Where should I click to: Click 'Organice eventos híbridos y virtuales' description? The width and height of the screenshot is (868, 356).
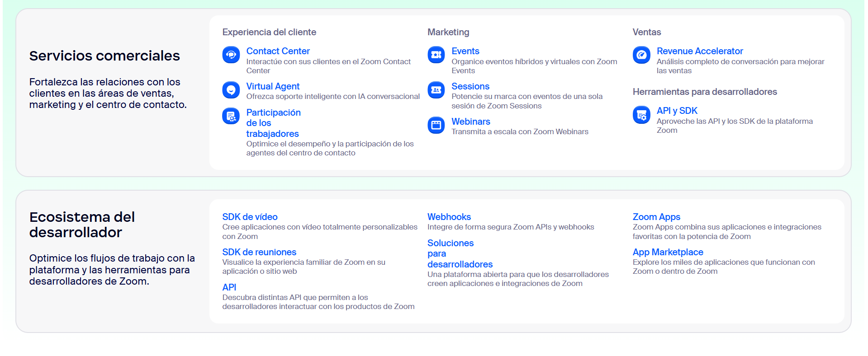[x=534, y=66]
